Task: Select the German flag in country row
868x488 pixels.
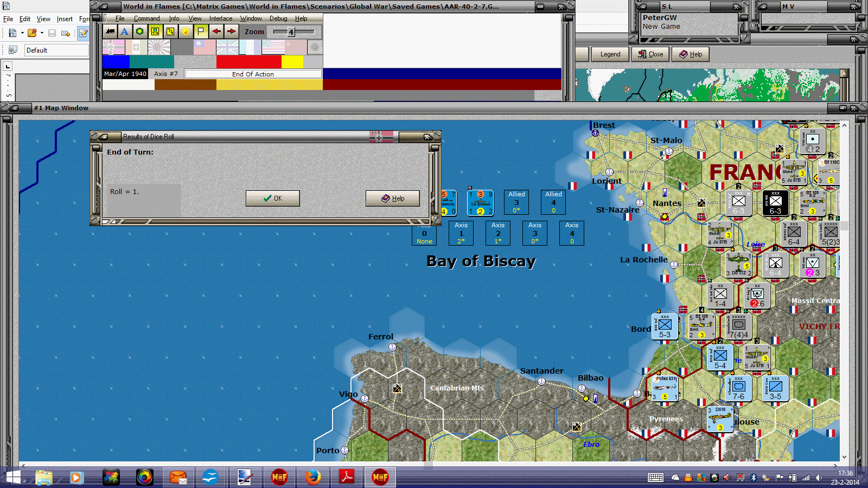Action: coord(113,47)
